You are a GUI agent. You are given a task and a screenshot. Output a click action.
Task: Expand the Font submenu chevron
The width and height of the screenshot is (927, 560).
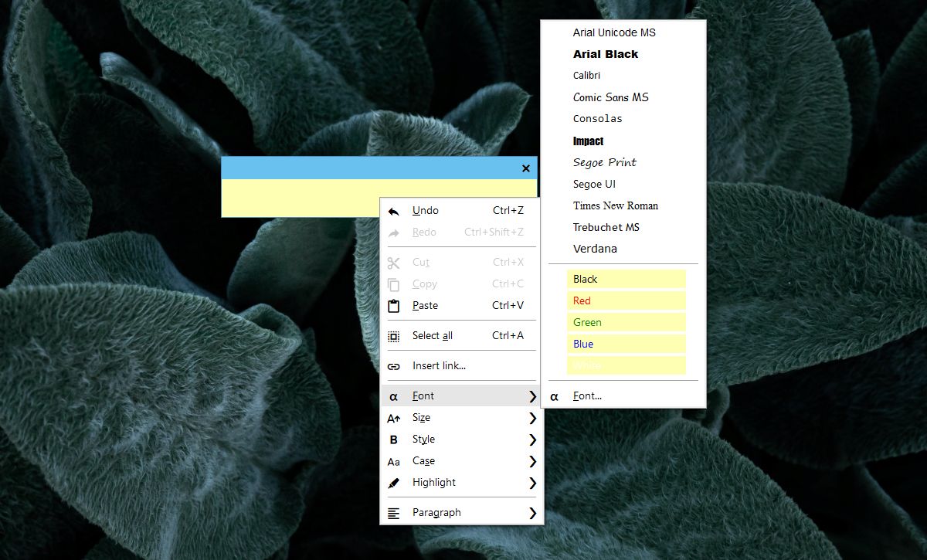[x=532, y=396]
